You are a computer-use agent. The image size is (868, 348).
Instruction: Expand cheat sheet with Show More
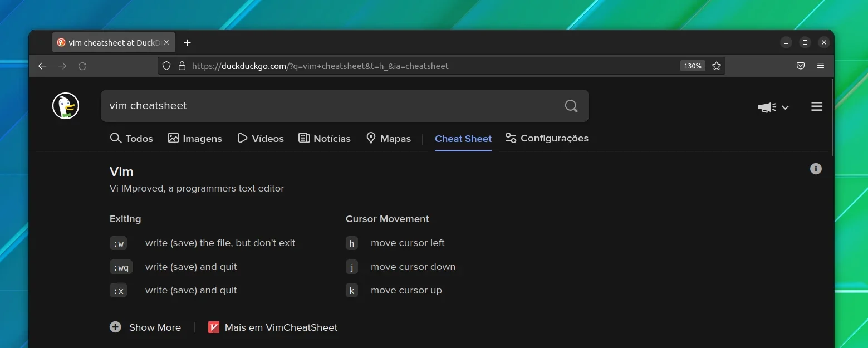(x=145, y=327)
